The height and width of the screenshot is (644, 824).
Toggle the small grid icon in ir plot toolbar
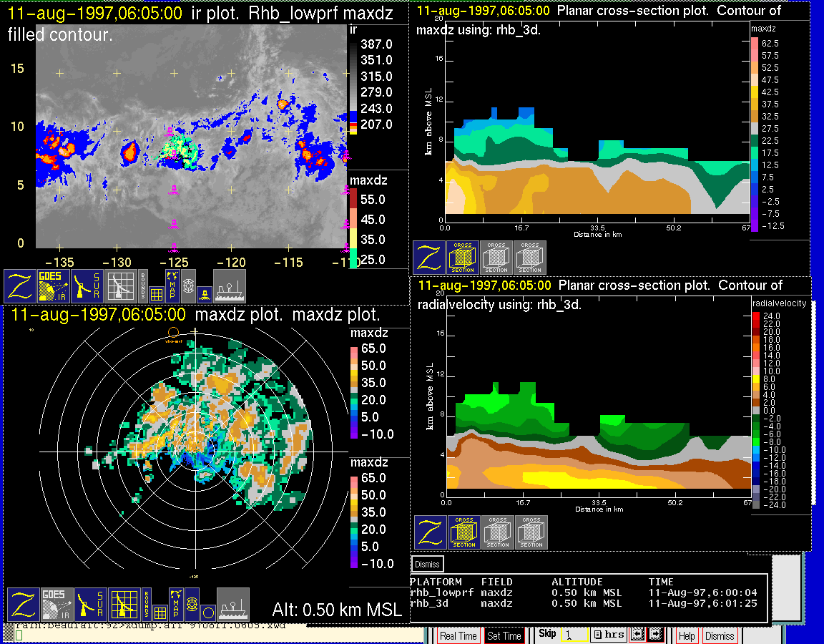[x=156, y=294]
